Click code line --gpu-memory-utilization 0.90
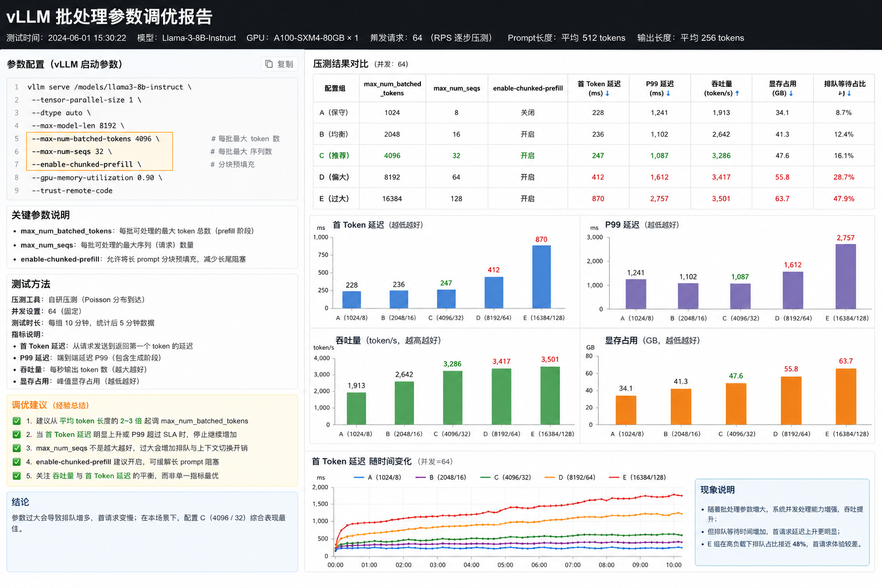882x588 pixels. (x=97, y=178)
